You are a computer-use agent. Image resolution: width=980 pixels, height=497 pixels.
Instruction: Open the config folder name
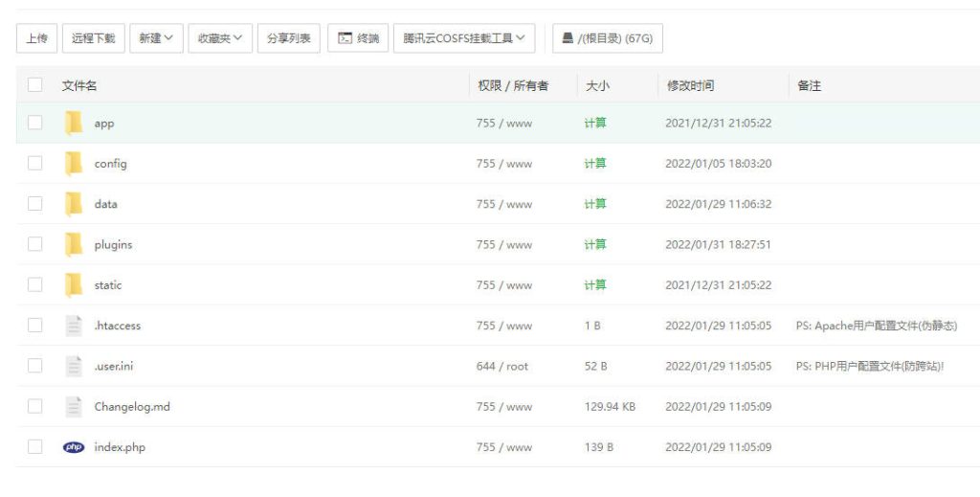[x=111, y=164]
